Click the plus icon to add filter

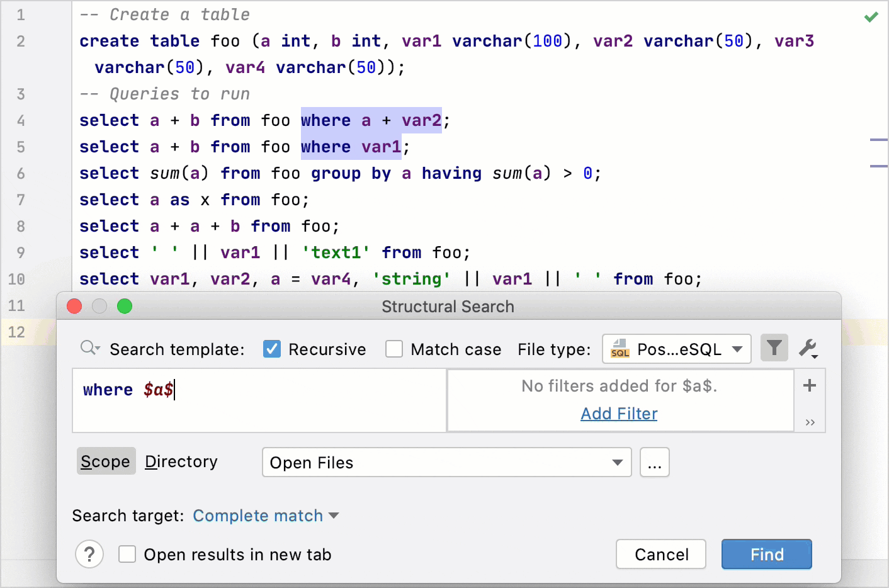pos(809,386)
